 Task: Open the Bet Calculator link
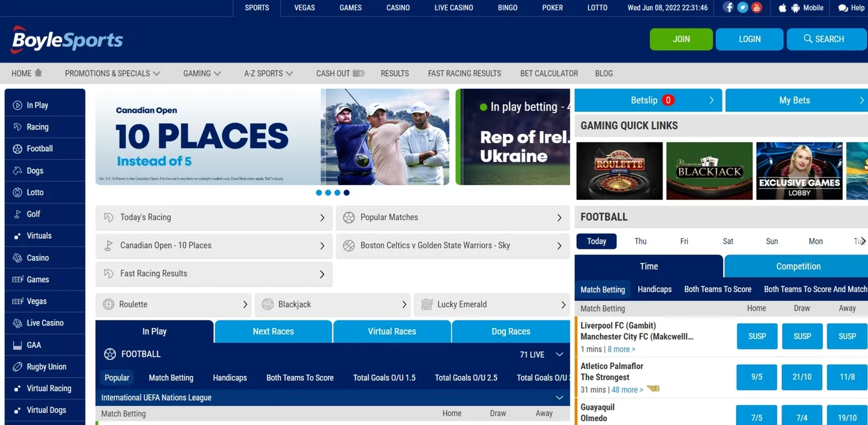[549, 73]
